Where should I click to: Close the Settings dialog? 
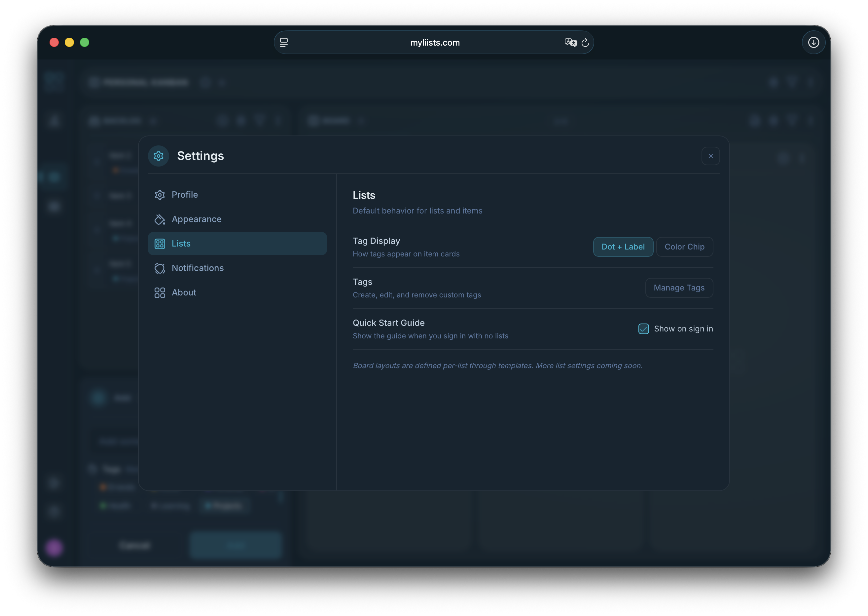[x=711, y=156]
